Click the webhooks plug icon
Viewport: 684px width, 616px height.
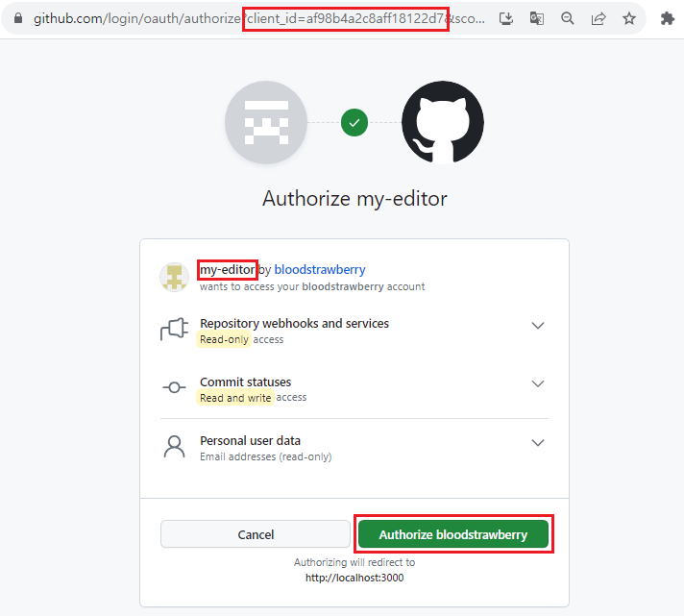[174, 330]
